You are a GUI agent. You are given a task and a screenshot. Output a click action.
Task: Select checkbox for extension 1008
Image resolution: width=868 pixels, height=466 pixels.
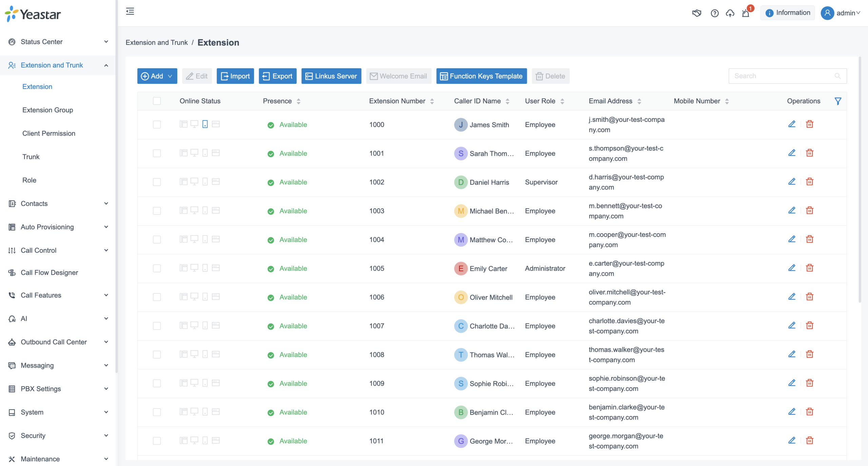point(157,355)
